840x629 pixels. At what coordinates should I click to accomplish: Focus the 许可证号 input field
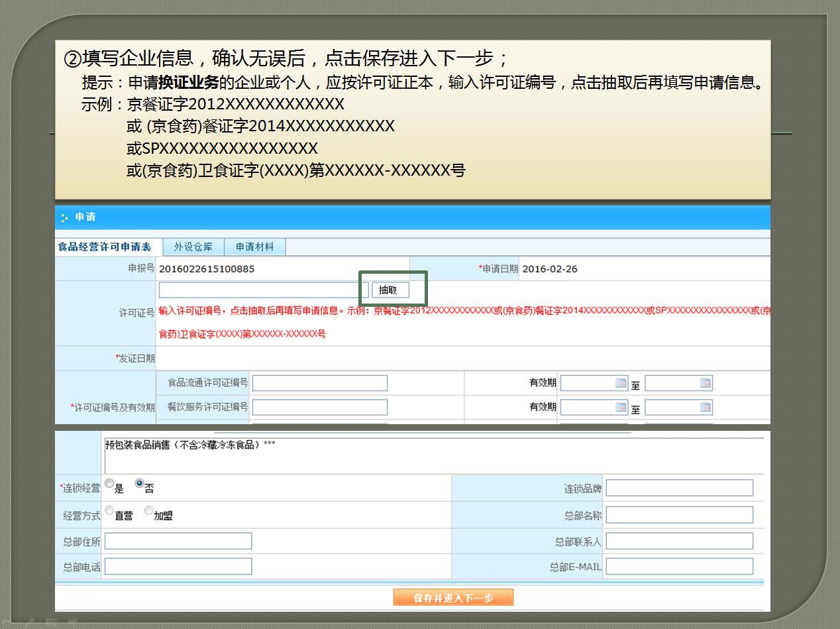(x=264, y=290)
